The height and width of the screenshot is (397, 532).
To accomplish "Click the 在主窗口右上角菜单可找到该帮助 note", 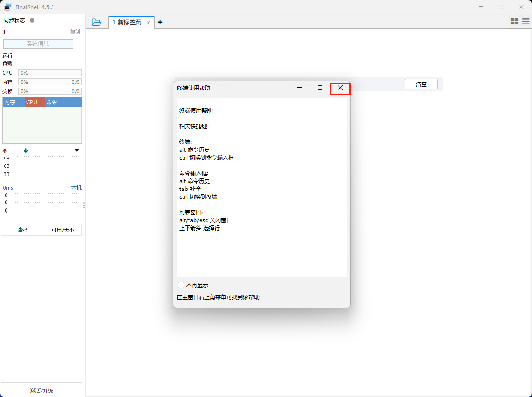I will (218, 297).
